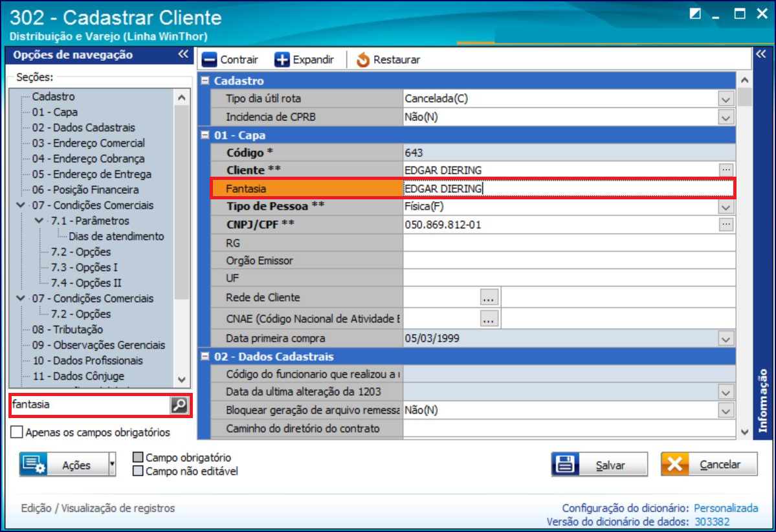The width and height of the screenshot is (776, 532).
Task: Select Dias de atendimento tree item
Action: [x=116, y=236]
